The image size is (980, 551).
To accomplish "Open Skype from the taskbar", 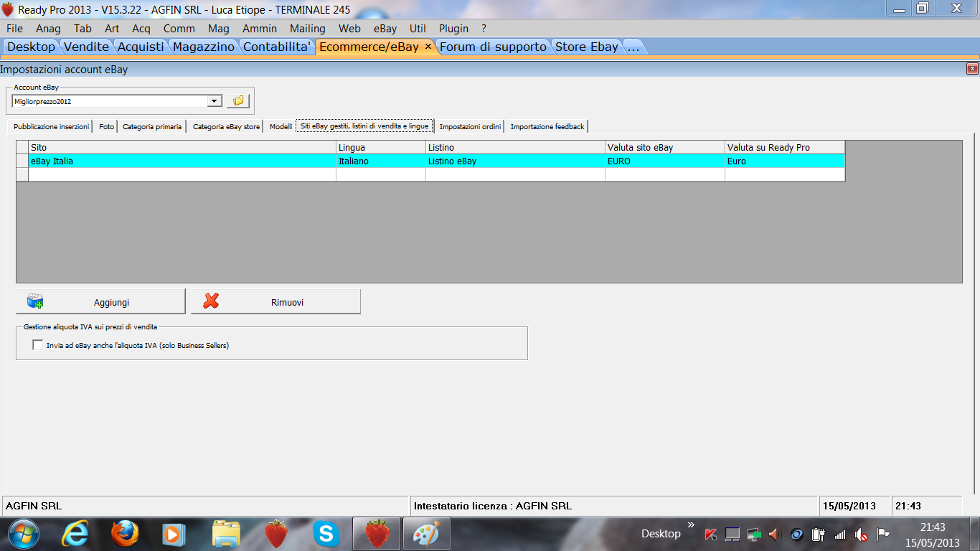I will 326,534.
